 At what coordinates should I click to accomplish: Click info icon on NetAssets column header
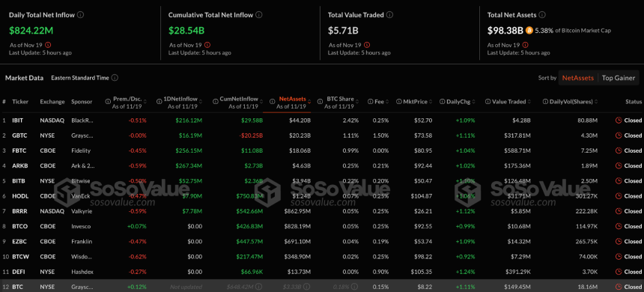click(x=273, y=101)
